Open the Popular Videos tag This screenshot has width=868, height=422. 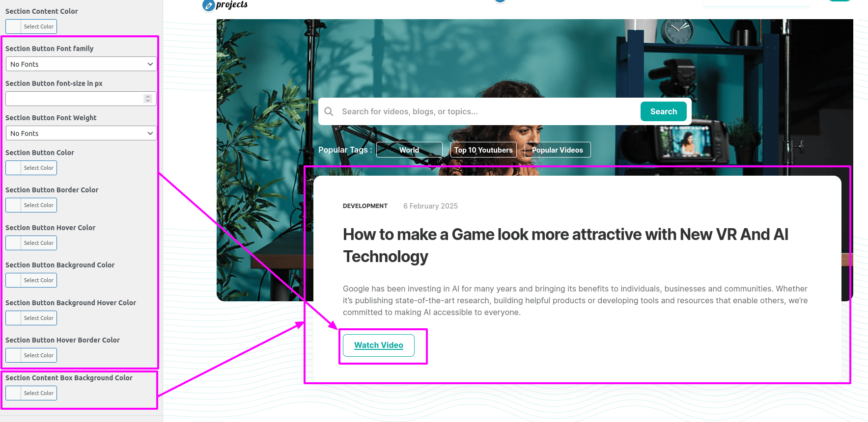pos(558,150)
